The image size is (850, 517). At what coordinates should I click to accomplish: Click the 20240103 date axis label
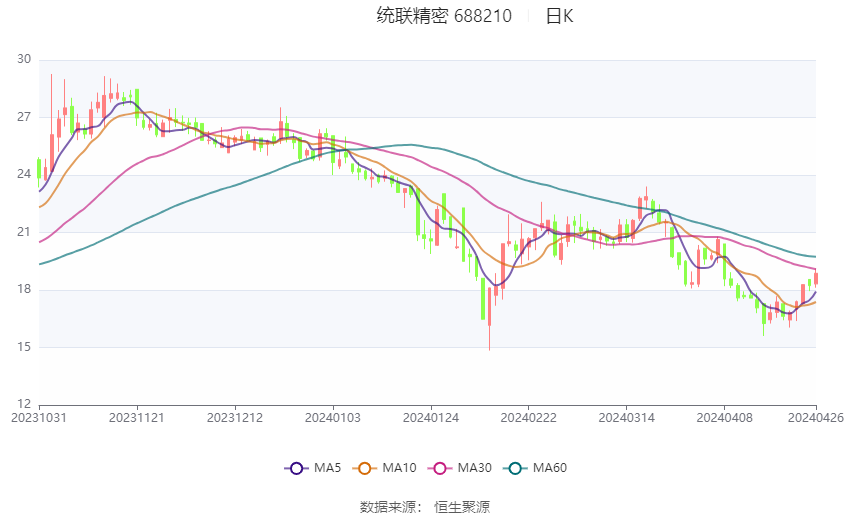pos(333,418)
